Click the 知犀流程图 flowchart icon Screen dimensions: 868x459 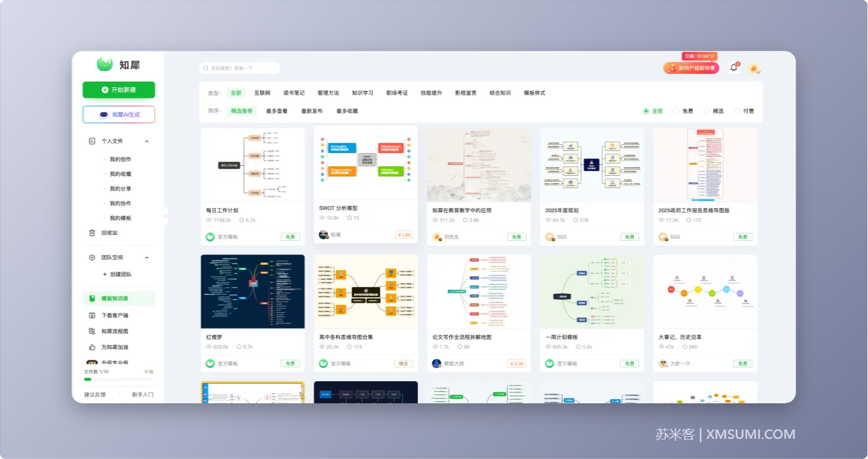[93, 331]
